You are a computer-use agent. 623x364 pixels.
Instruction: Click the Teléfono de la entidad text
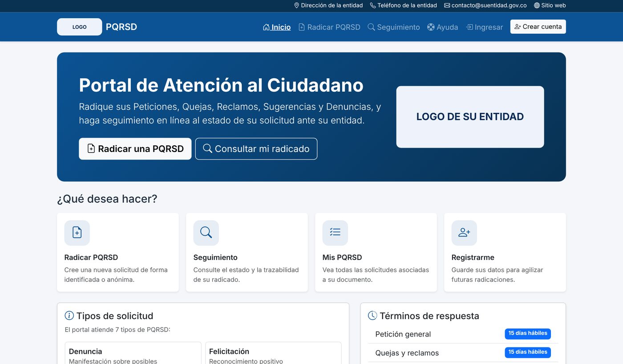coord(407,5)
